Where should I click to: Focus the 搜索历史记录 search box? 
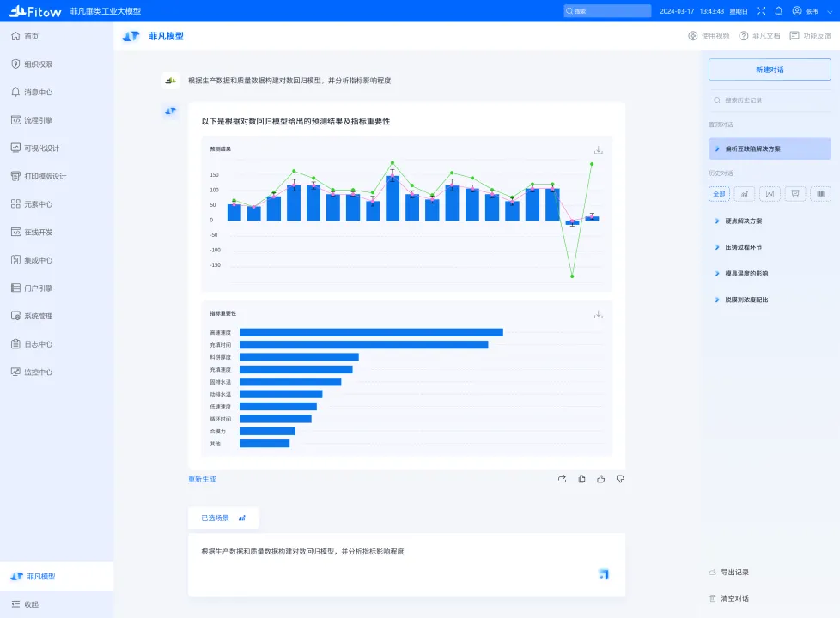770,100
